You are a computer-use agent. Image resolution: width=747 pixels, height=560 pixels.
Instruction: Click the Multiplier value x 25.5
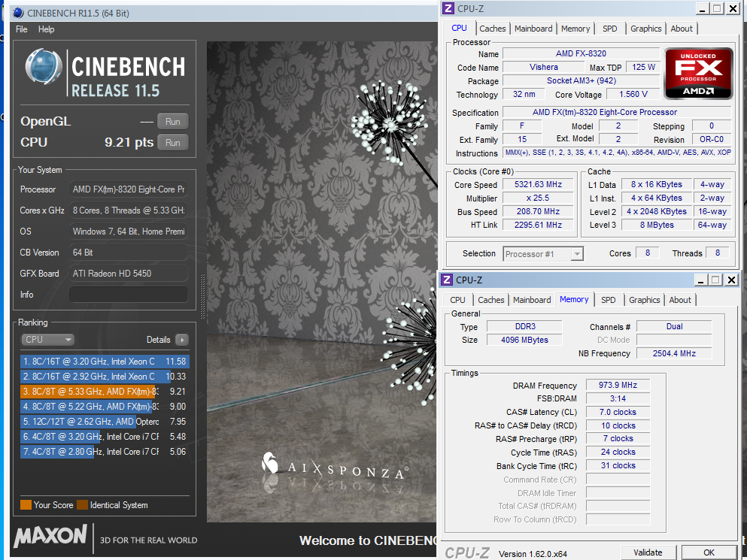[539, 198]
